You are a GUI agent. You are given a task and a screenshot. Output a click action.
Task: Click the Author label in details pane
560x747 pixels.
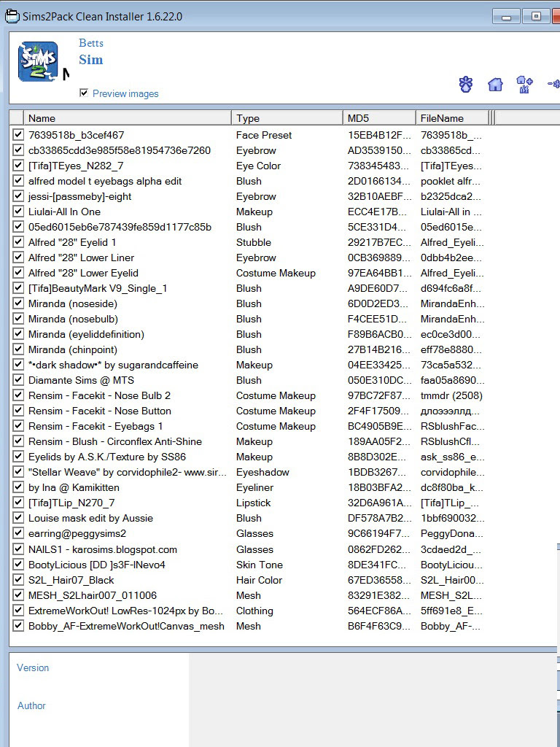31,705
